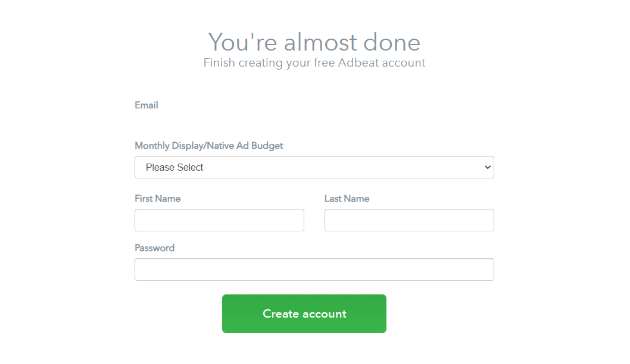Click the Email field label
This screenshot has height=364, width=630.
[x=146, y=105]
